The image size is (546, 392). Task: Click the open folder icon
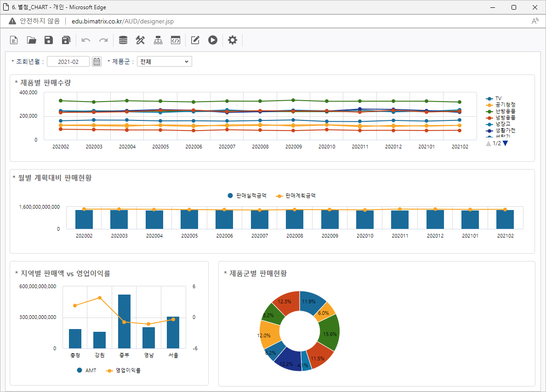[31, 40]
